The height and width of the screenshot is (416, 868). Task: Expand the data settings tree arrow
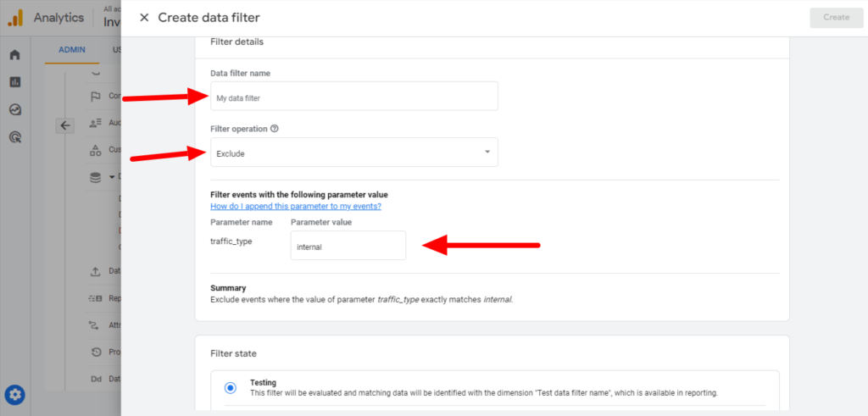click(112, 178)
